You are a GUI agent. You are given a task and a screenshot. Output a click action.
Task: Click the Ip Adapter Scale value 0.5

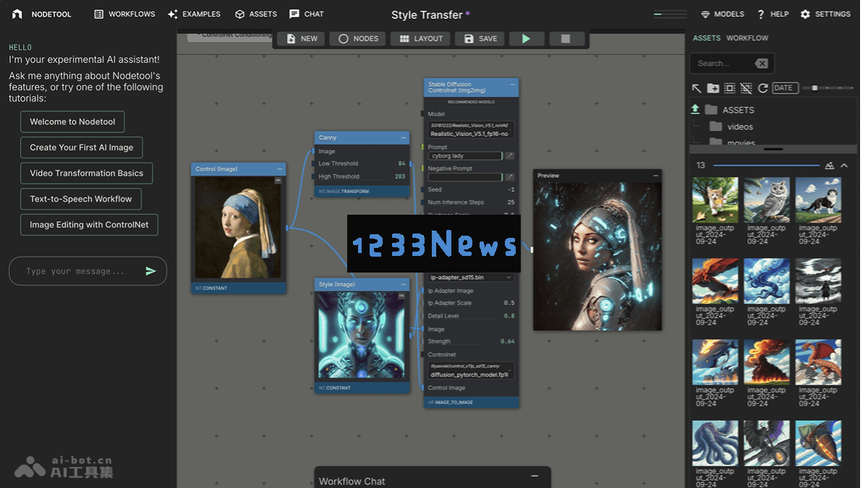point(509,303)
